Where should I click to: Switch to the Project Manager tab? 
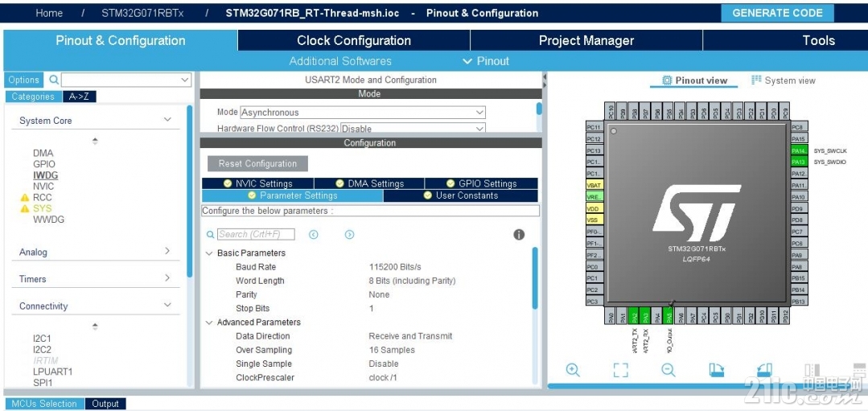[x=586, y=40]
